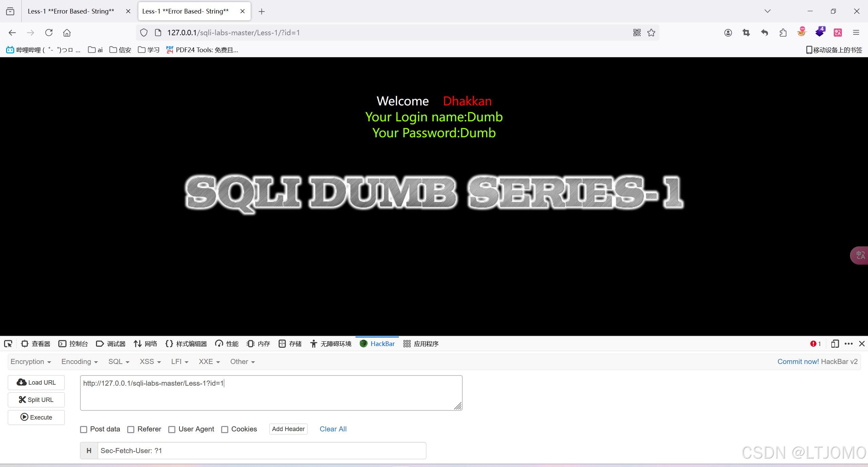Click the undo arrow toolbar icon
The image size is (868, 467).
(765, 33)
